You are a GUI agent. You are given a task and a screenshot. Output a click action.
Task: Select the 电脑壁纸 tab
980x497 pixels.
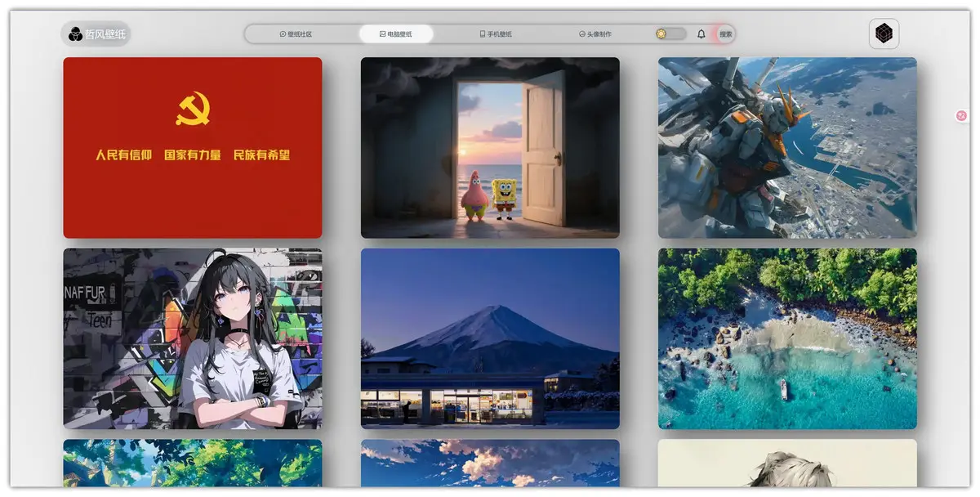[x=396, y=34]
